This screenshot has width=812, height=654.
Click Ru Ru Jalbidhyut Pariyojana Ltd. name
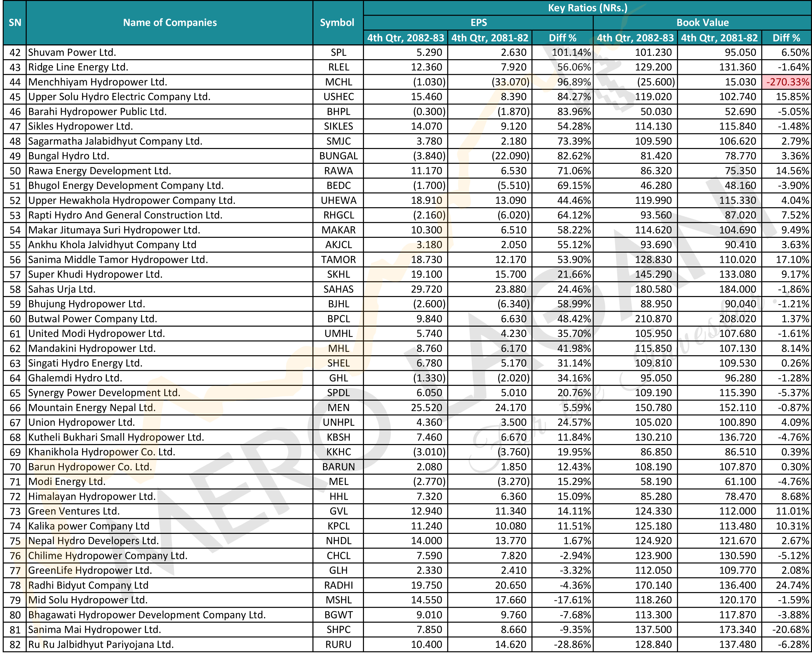(x=101, y=645)
